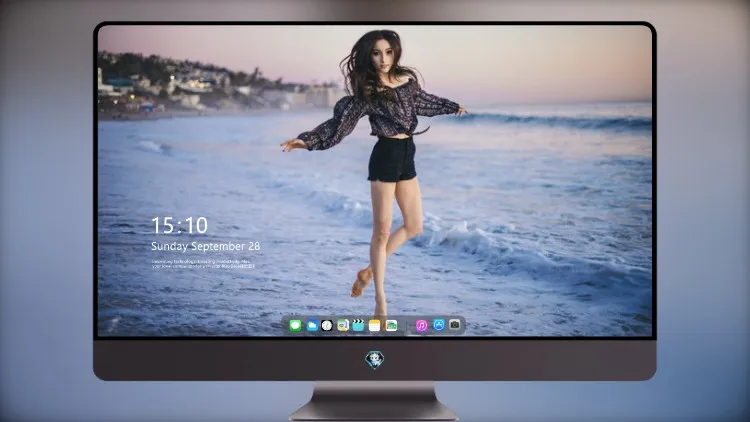Image resolution: width=750 pixels, height=422 pixels.
Task: Open the Camera app in the dock
Action: point(455,325)
